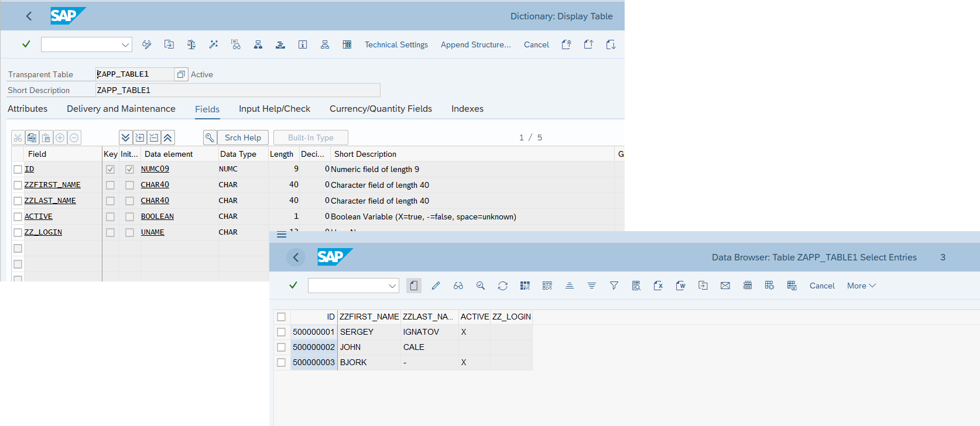Viewport: 980px width, 426px height.
Task: Click the Where-Used List icon in the Dictionary toolbar
Action: click(x=236, y=44)
